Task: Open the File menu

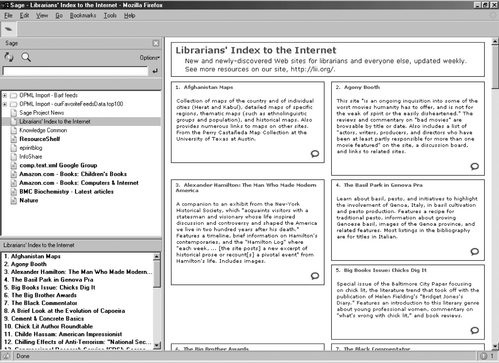Action: (x=8, y=15)
